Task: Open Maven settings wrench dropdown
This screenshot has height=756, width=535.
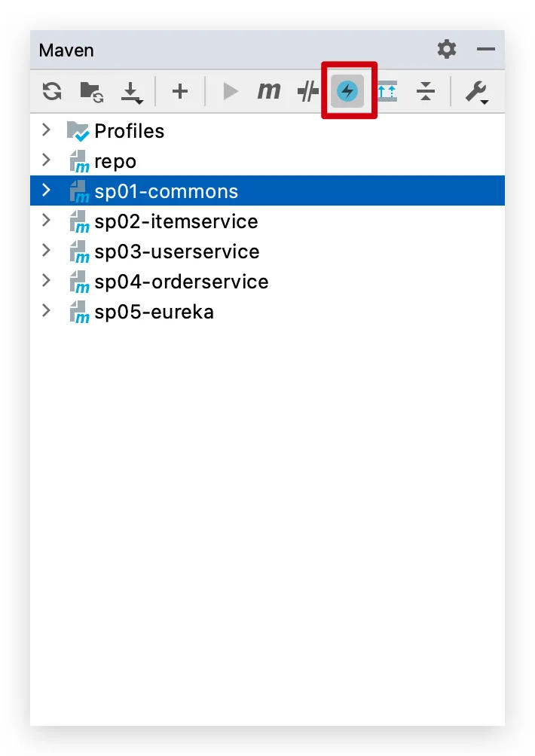Action: coord(477,92)
